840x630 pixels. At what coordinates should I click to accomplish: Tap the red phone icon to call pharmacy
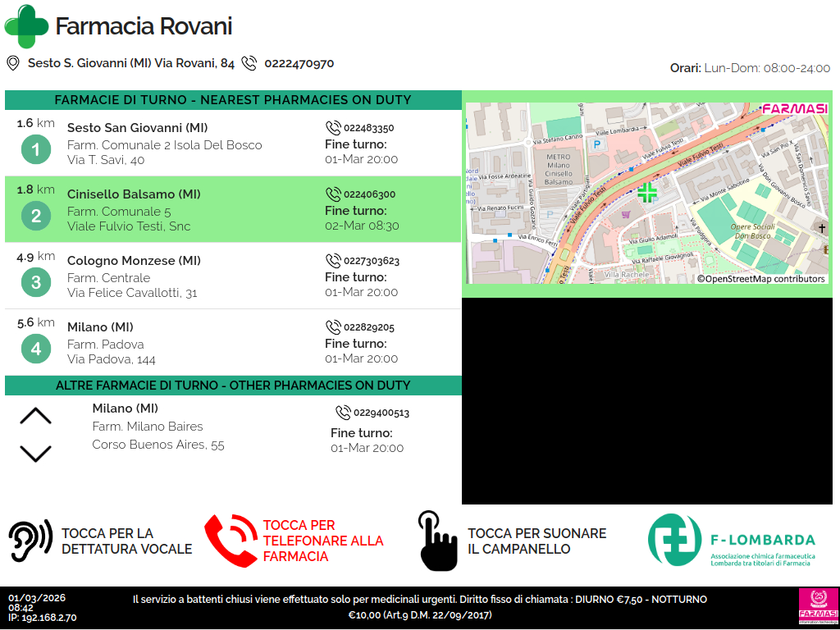click(x=231, y=541)
